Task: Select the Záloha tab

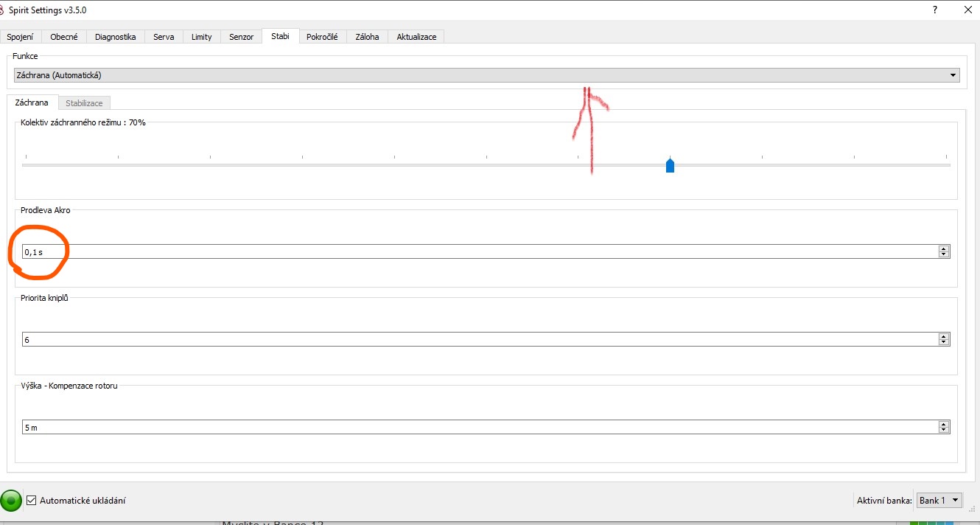Action: pyautogui.click(x=367, y=37)
